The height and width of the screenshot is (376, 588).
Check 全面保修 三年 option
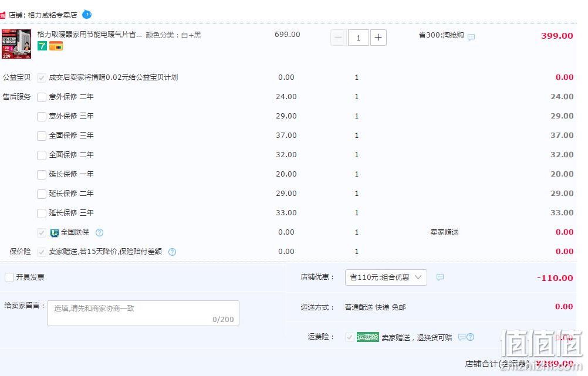pyautogui.click(x=42, y=136)
